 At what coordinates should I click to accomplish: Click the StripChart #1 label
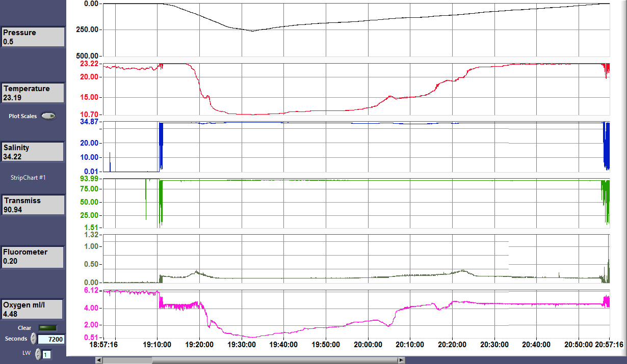pyautogui.click(x=29, y=178)
